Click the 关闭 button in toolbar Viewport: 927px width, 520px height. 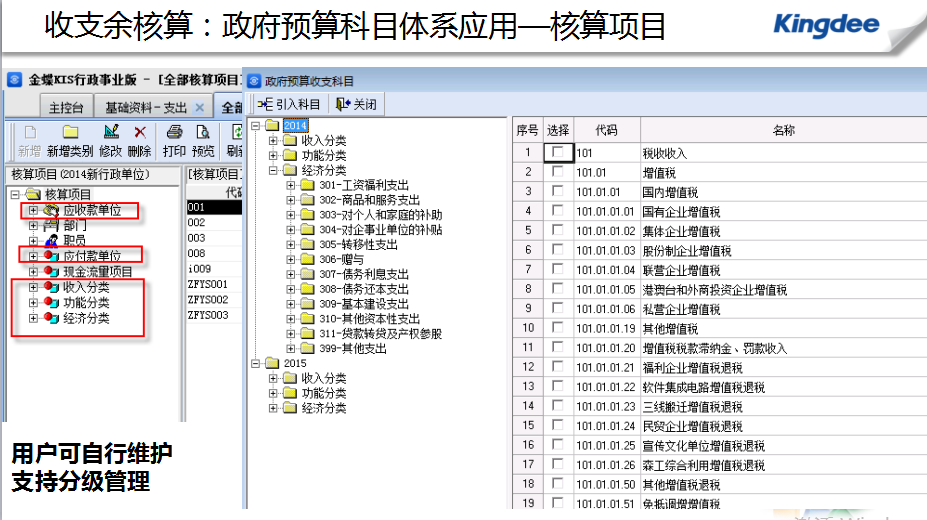pyautogui.click(x=356, y=105)
